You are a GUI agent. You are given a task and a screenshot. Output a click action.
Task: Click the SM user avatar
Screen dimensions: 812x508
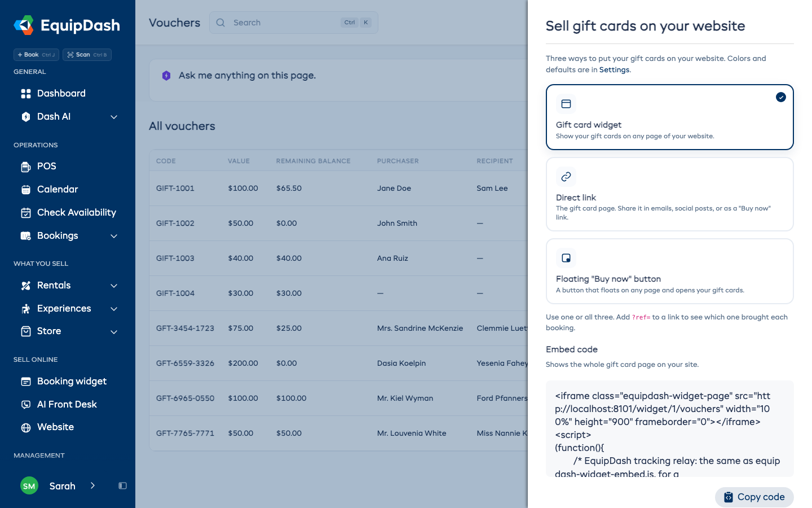[29, 485]
